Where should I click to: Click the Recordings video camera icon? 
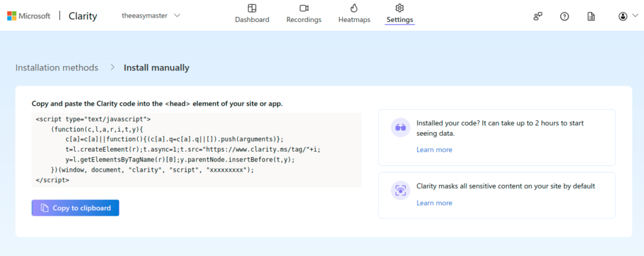pyautogui.click(x=304, y=8)
